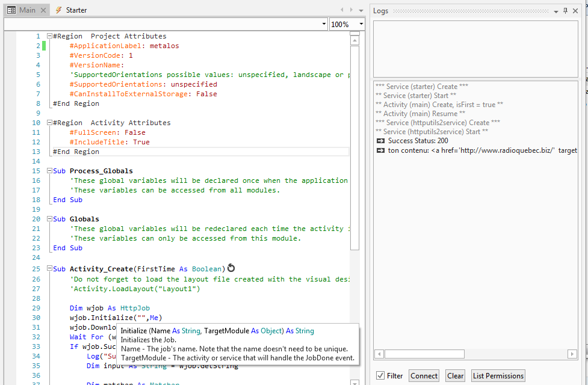Open the 100% zoom dropdown
The width and height of the screenshot is (588, 385).
point(361,24)
